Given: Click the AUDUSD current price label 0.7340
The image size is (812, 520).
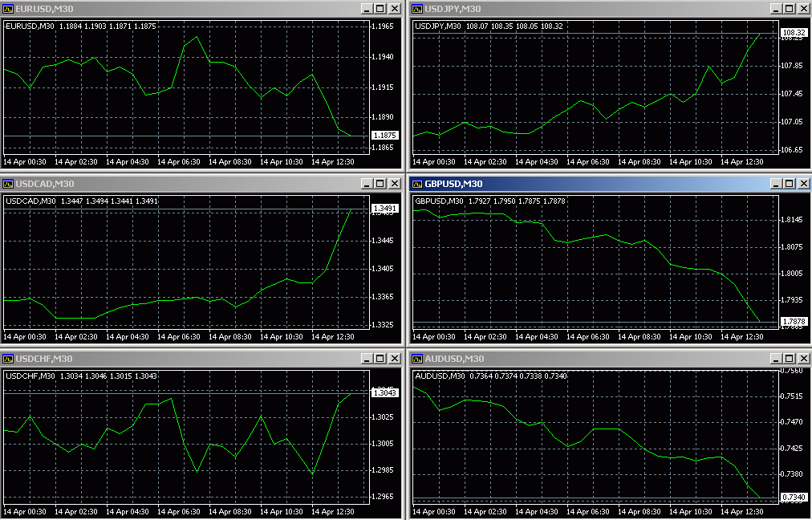Looking at the screenshot, I should [x=794, y=498].
